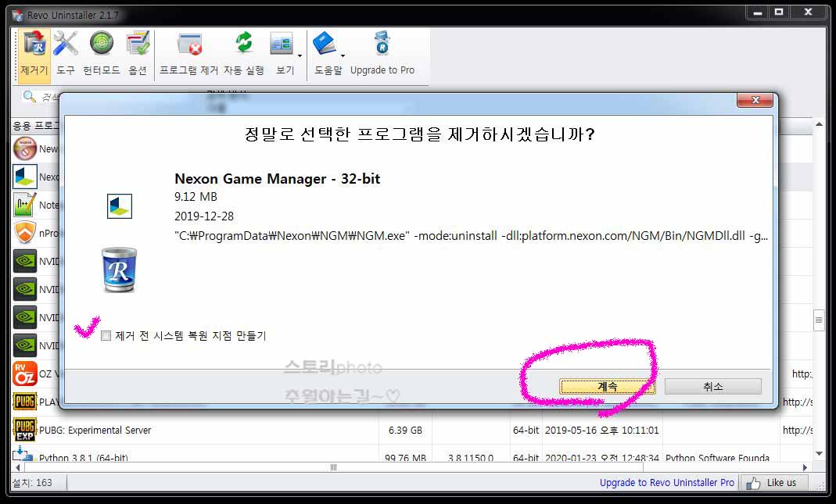This screenshot has width=836, height=504.
Task: Click the 응용 프로그램 column header
Action: [36, 126]
